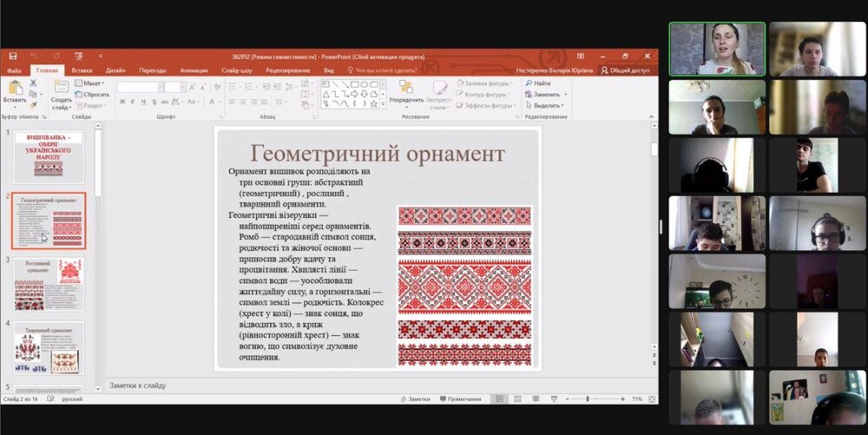The width and height of the screenshot is (868, 435).
Task: Open the Упорядочить arrange tool
Action: pyautogui.click(x=405, y=93)
